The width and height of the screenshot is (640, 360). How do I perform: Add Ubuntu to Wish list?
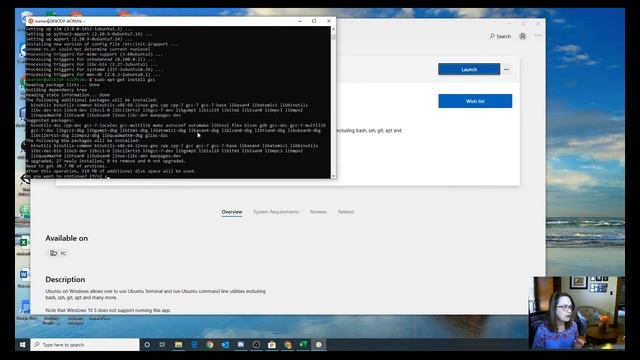[x=475, y=101]
